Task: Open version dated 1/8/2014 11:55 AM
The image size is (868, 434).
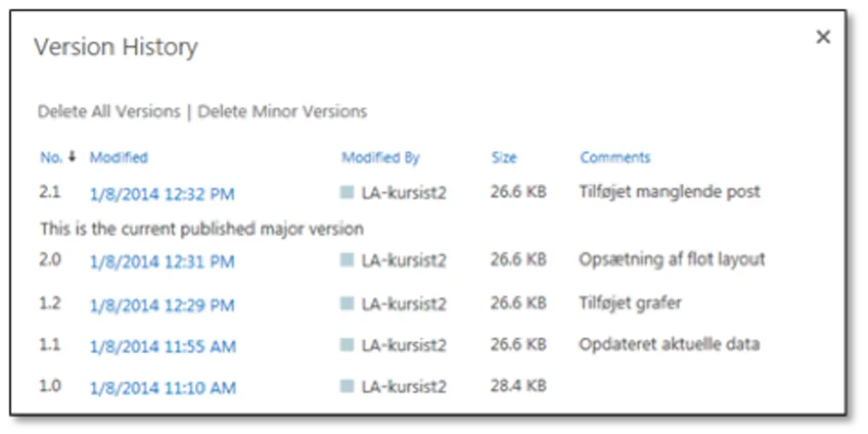Action: click(163, 347)
